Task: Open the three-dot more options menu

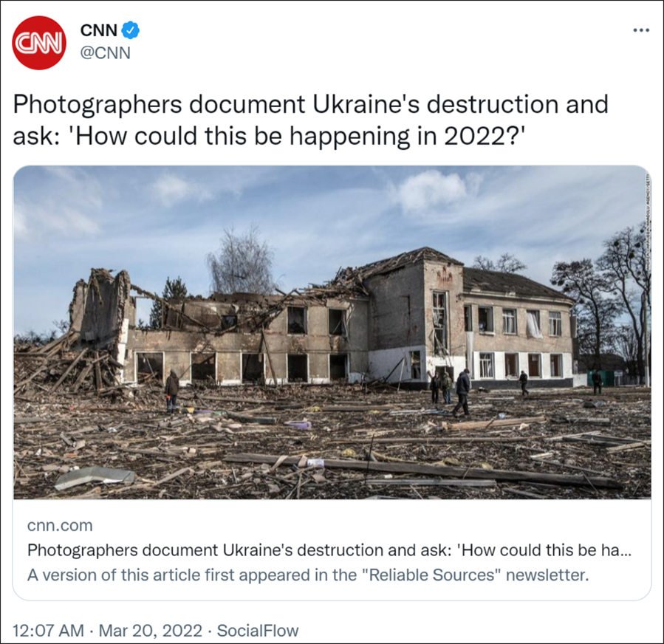Action: tap(641, 30)
